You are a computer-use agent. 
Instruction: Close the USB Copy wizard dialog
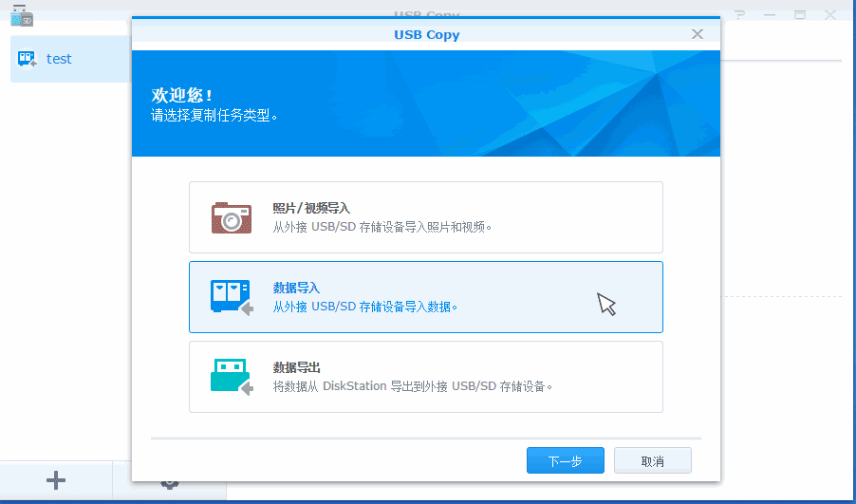698,34
